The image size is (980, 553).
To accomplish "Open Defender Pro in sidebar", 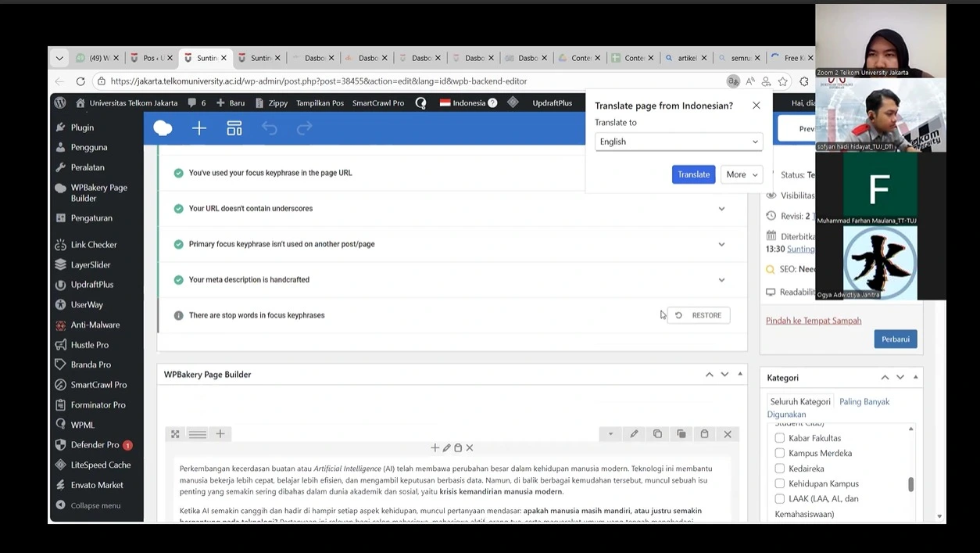I will point(96,445).
